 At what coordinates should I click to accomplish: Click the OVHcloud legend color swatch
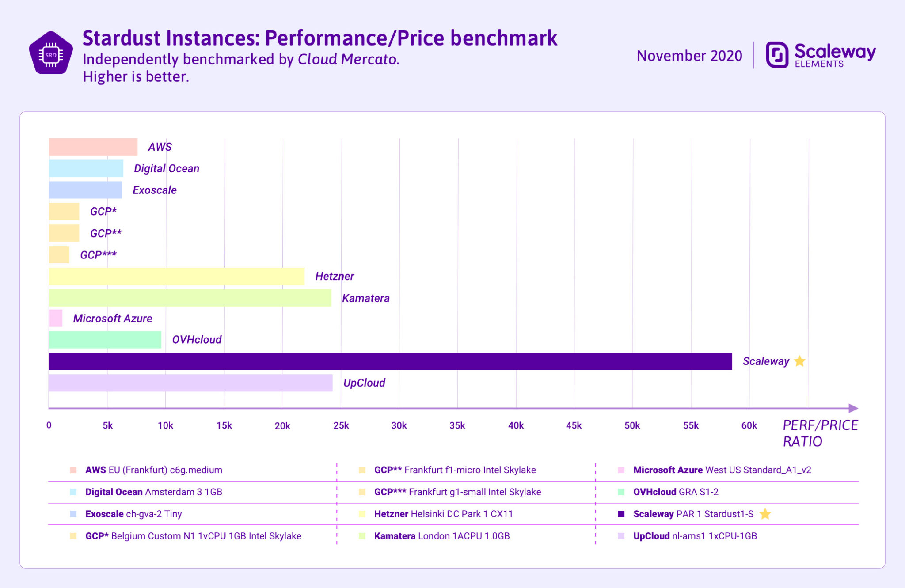tap(621, 492)
